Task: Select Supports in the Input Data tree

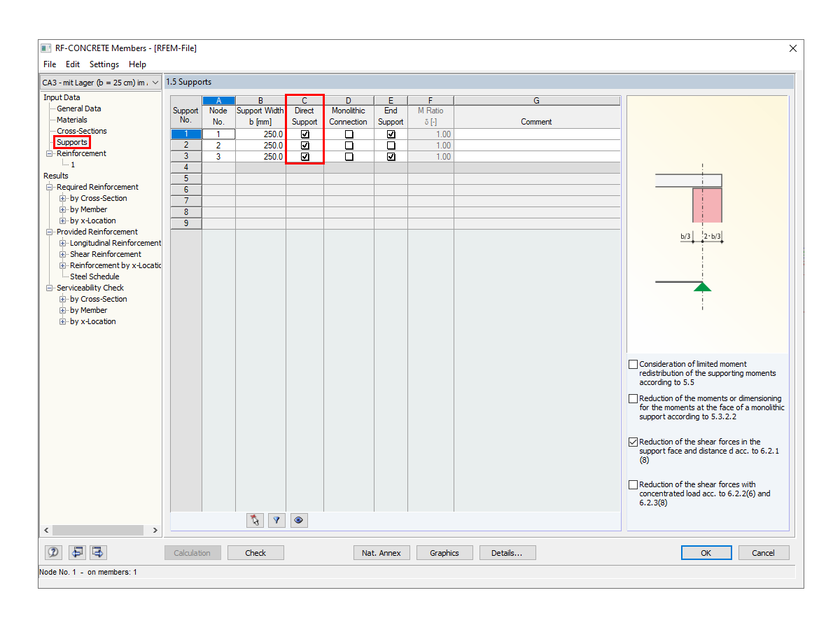Action: coord(72,141)
